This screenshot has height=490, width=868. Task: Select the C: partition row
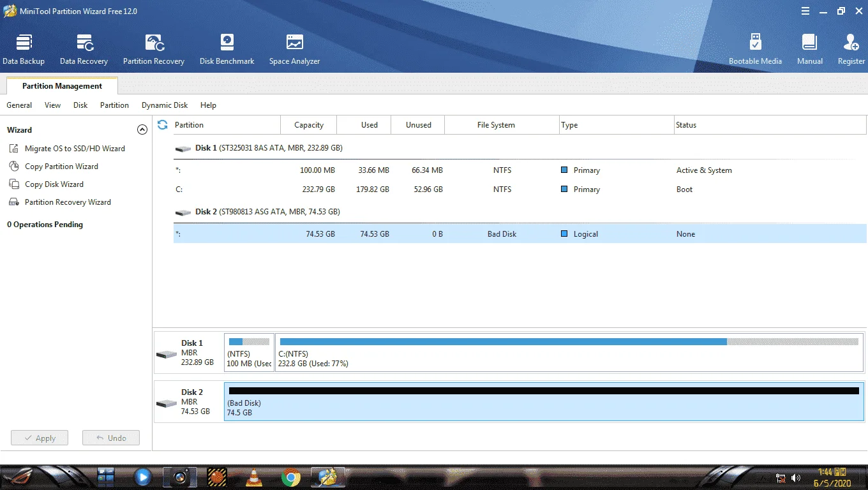coord(520,189)
